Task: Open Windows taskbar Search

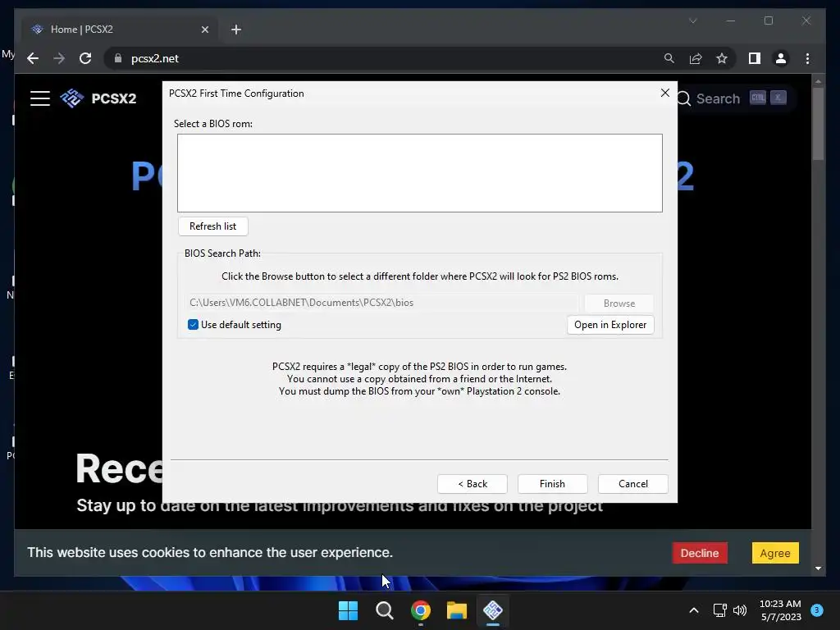Action: (384, 610)
